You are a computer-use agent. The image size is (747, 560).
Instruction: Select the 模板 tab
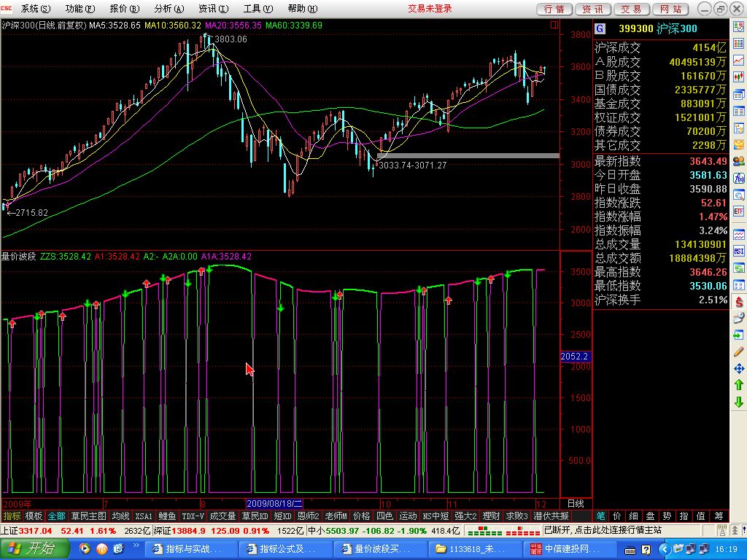(x=34, y=516)
